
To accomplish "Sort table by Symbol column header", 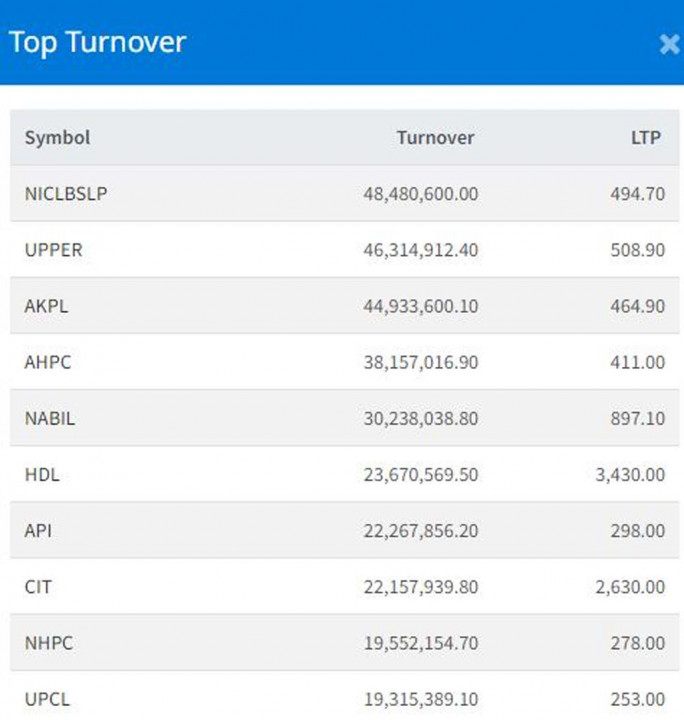I will coord(57,138).
